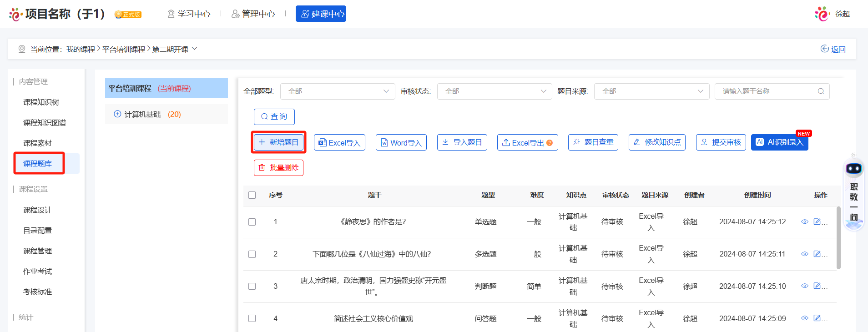The image size is (868, 332).
Task: Click the project logo icon at top left
Action: (15, 14)
